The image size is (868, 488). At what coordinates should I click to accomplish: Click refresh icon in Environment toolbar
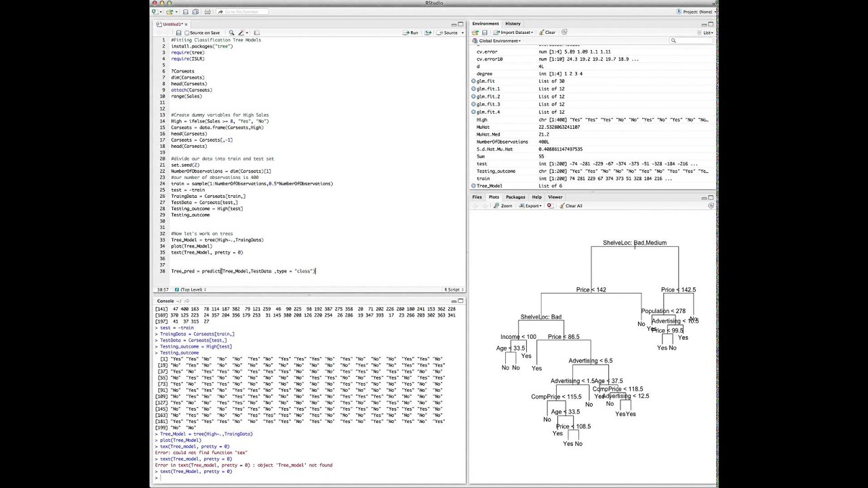pos(564,32)
